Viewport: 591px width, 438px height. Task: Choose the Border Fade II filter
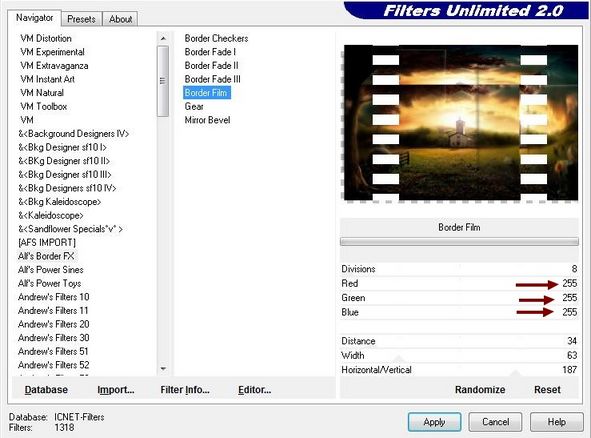click(211, 66)
